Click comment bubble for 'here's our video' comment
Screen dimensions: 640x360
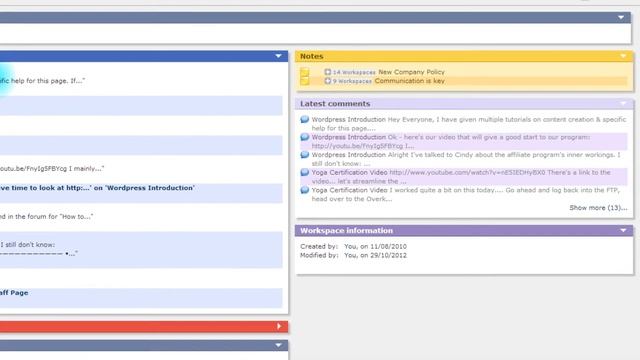point(304,137)
